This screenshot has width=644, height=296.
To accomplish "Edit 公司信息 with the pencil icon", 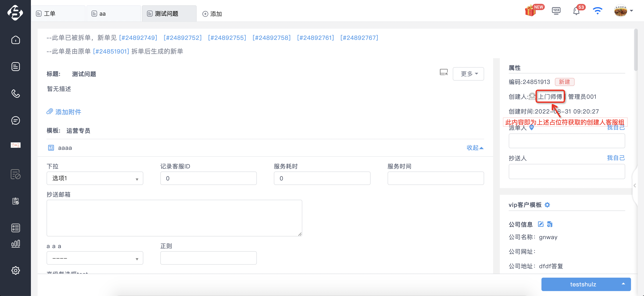I will 541,224.
